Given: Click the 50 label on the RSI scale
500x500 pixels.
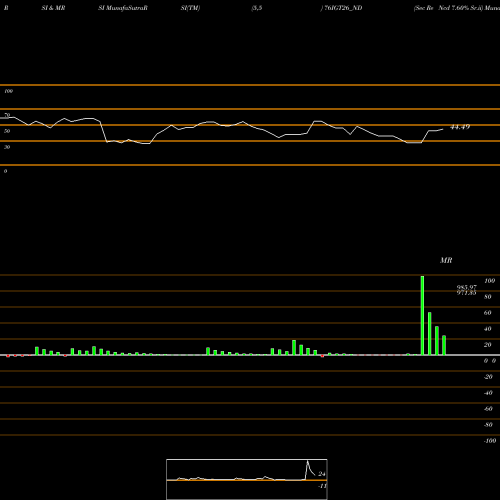Looking at the screenshot, I should click(7, 131).
